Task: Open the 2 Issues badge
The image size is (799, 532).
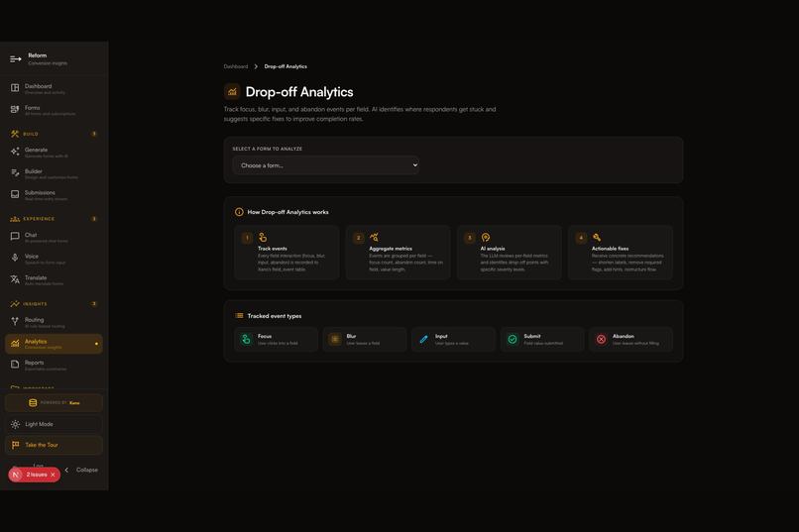Action: click(36, 475)
